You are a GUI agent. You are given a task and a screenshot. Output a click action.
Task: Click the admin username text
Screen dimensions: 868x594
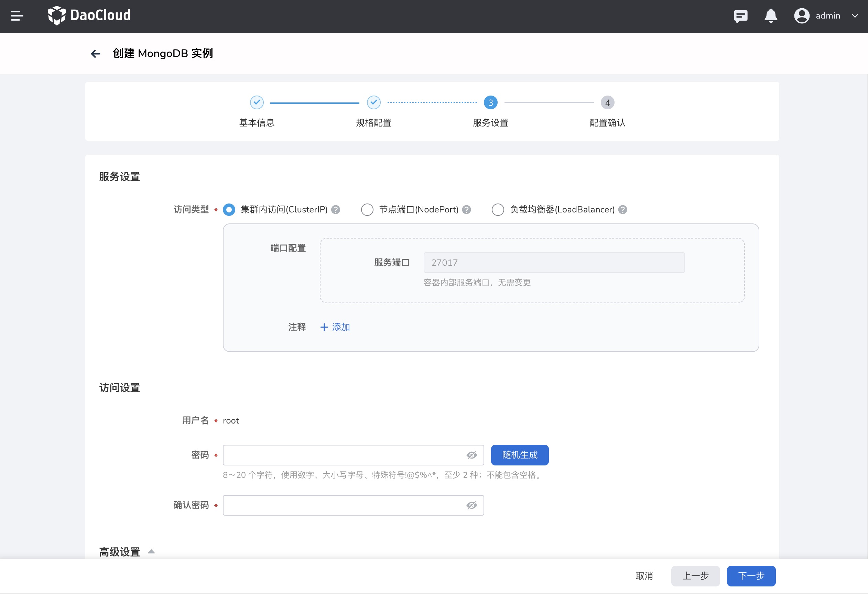click(x=828, y=16)
